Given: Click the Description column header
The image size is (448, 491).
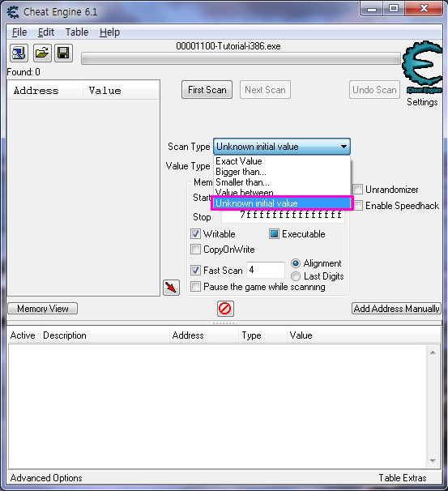Looking at the screenshot, I should [x=105, y=335].
